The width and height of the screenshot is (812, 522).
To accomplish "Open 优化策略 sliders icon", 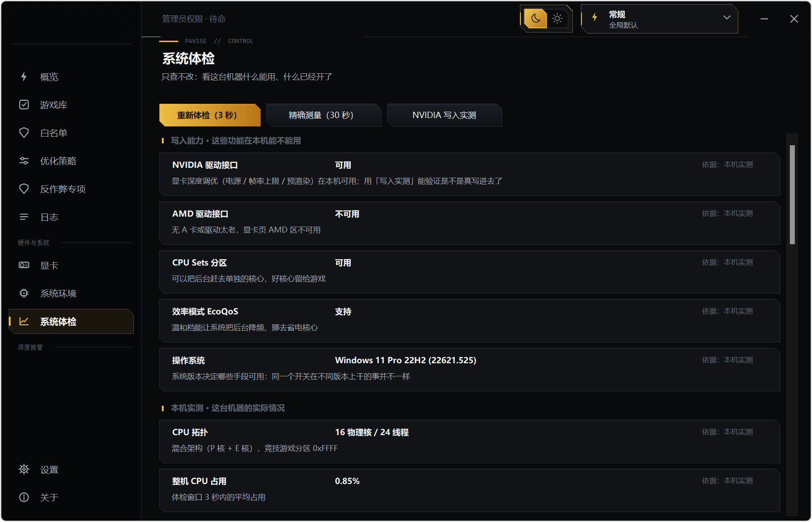I will pos(24,161).
